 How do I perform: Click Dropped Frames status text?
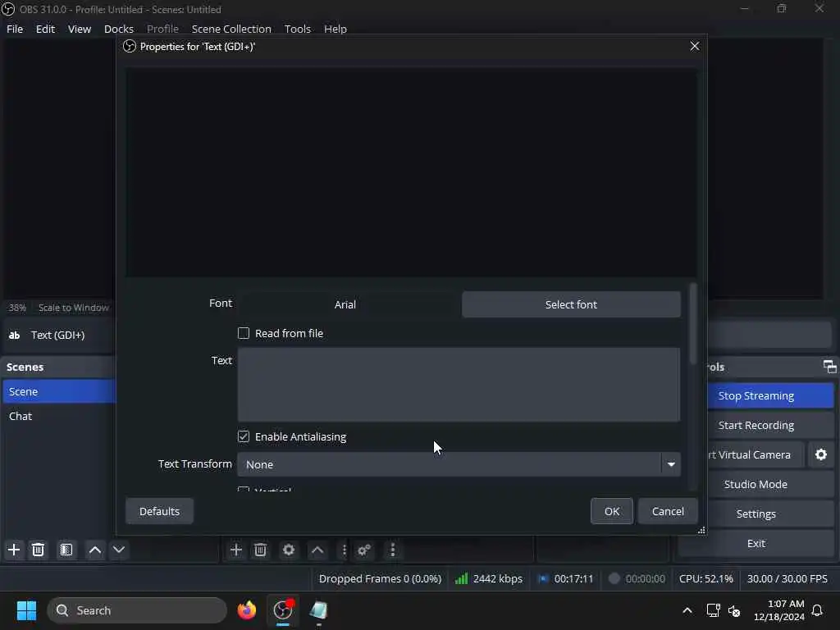(x=380, y=579)
